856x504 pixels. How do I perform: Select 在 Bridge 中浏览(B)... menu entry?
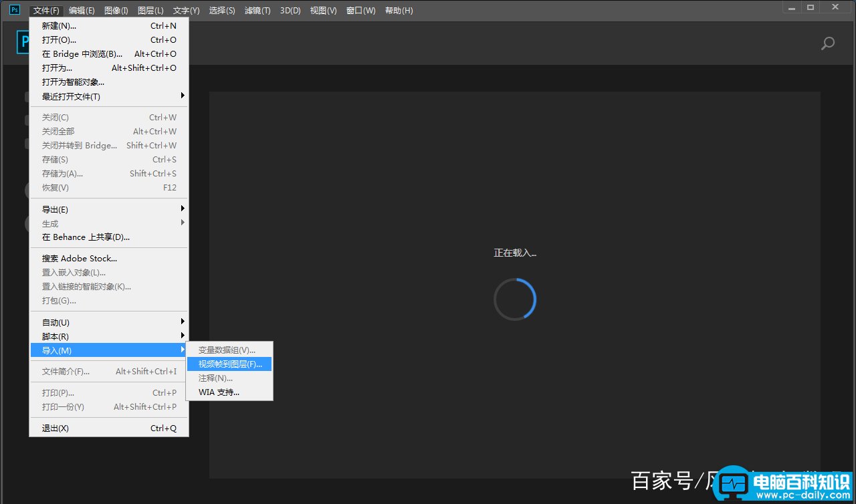point(109,54)
